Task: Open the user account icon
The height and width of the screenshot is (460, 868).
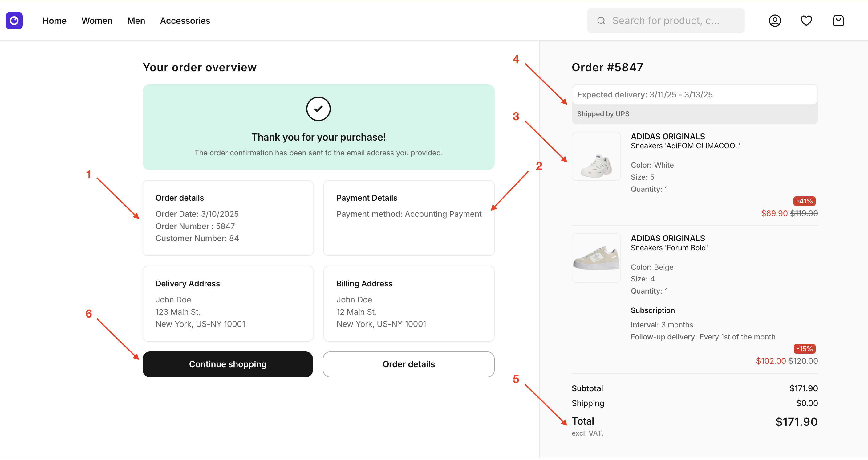Action: [x=775, y=21]
